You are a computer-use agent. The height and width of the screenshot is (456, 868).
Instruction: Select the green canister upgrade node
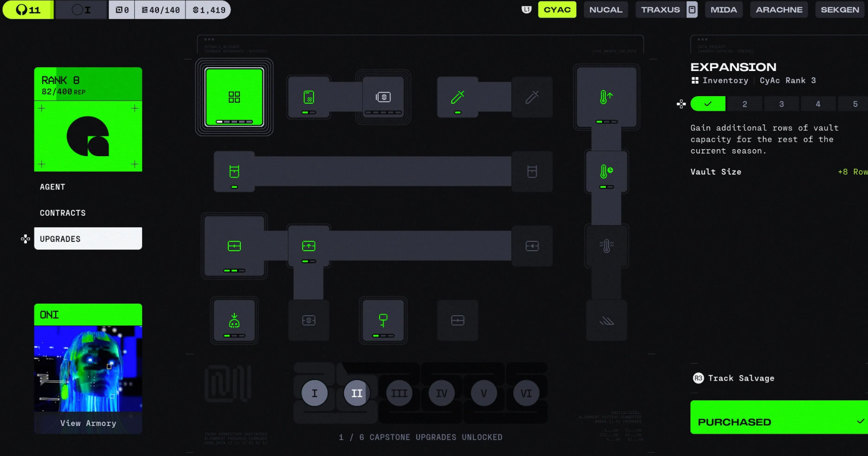tap(234, 172)
